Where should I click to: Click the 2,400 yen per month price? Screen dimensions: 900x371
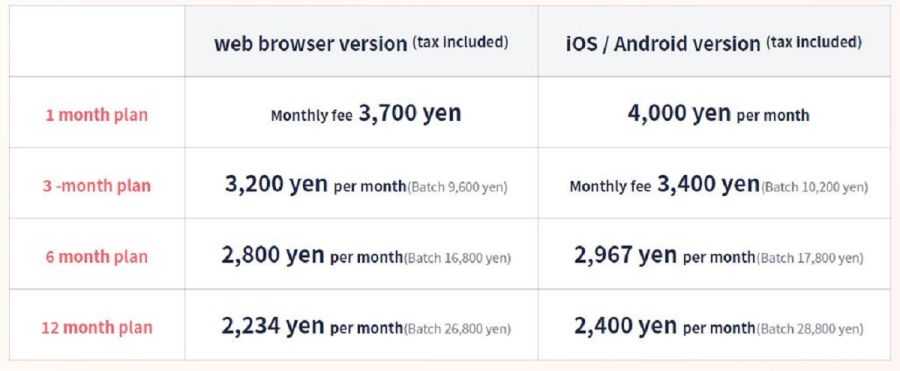tap(665, 327)
